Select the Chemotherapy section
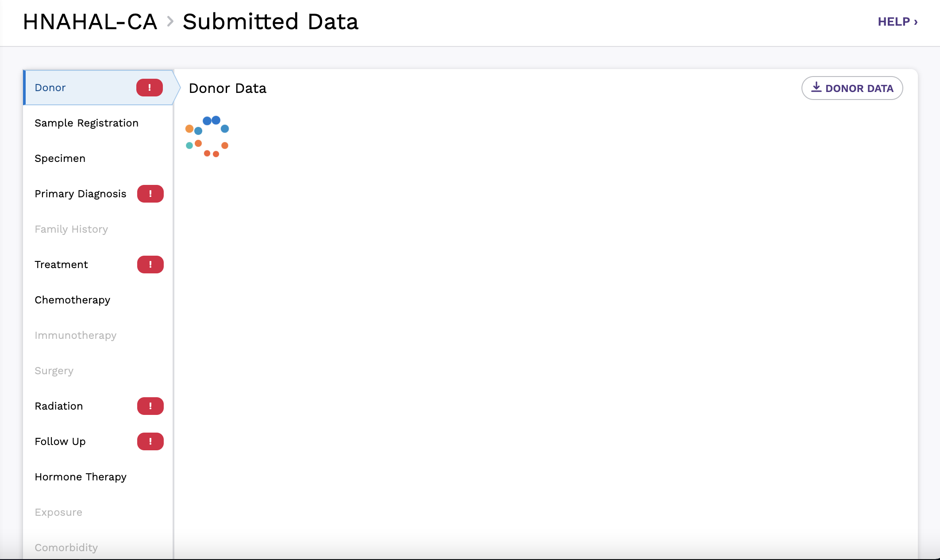 (x=72, y=299)
